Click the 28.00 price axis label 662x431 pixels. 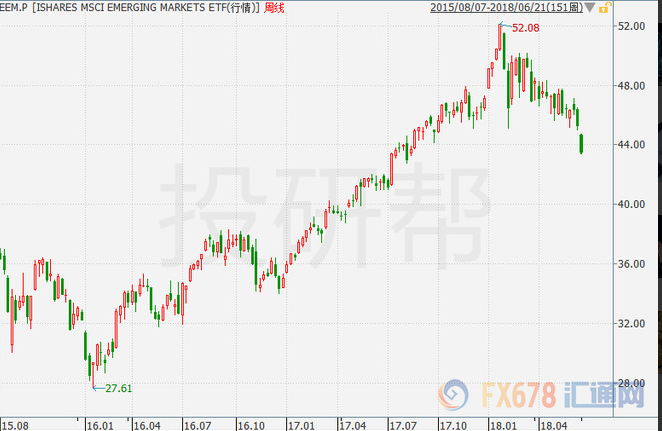632,383
